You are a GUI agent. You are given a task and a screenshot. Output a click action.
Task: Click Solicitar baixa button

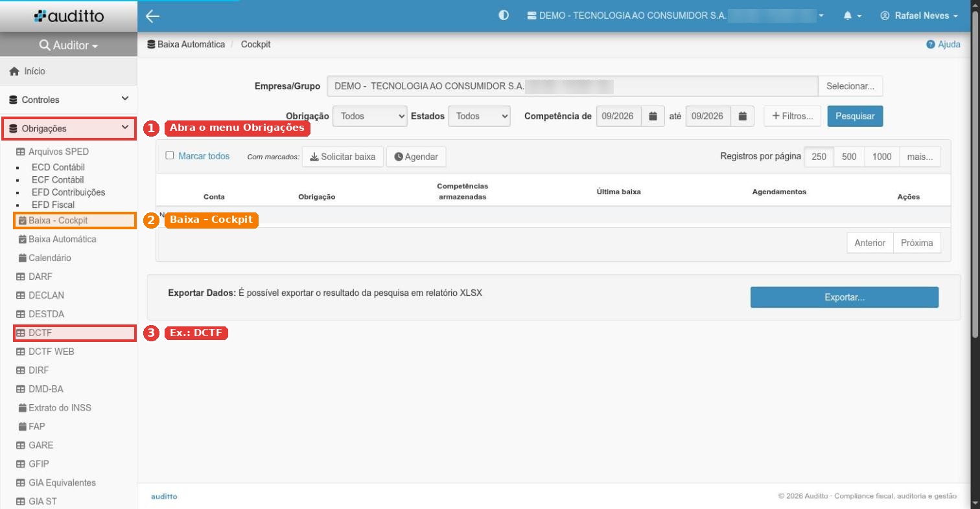343,157
